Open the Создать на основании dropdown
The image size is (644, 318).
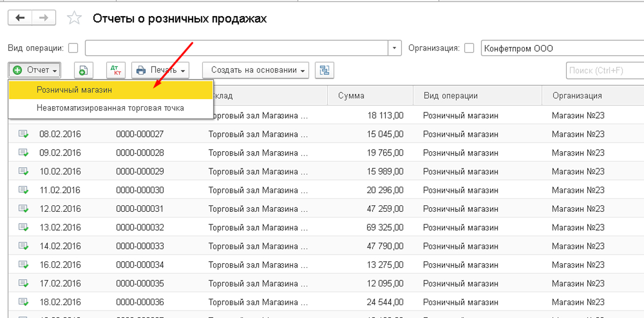(255, 70)
